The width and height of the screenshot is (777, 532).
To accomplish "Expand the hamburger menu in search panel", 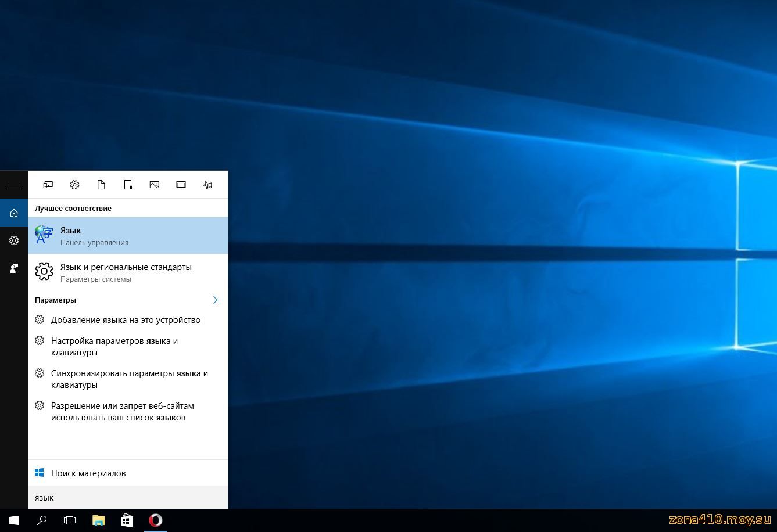I will 14,185.
